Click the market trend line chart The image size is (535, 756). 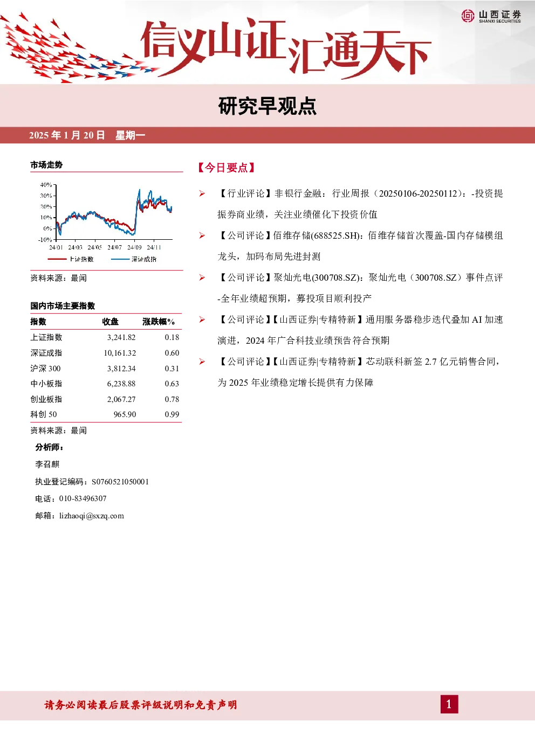coord(106,217)
